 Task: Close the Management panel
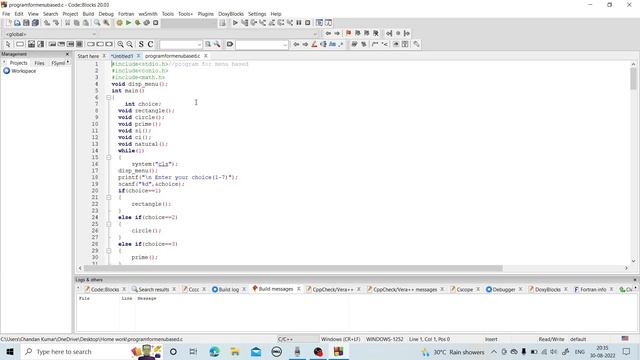(x=67, y=54)
